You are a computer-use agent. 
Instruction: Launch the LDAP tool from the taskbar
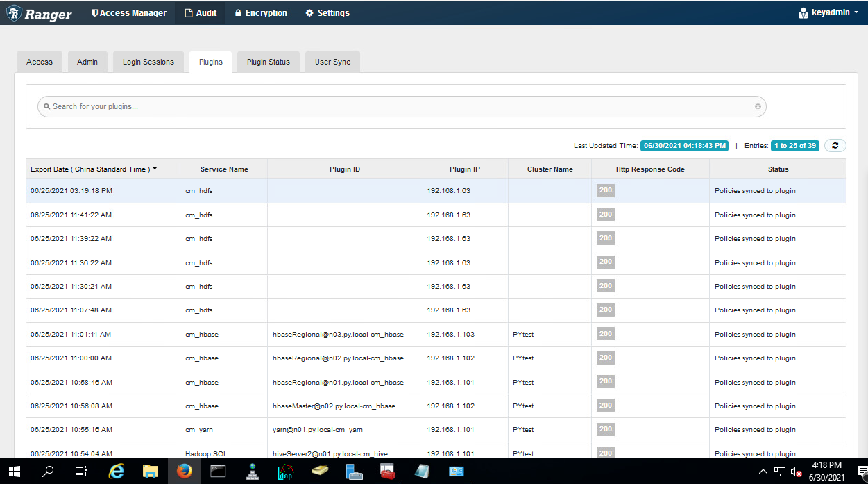286,471
